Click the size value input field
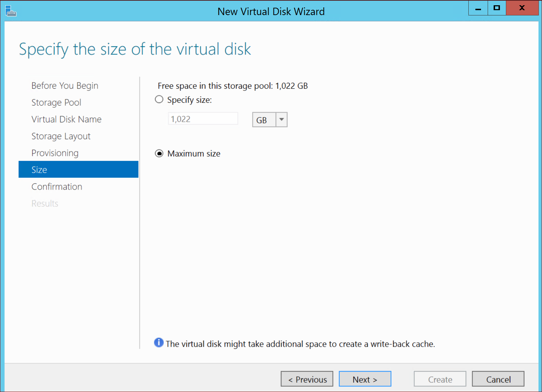This screenshot has width=542, height=392. (x=203, y=119)
